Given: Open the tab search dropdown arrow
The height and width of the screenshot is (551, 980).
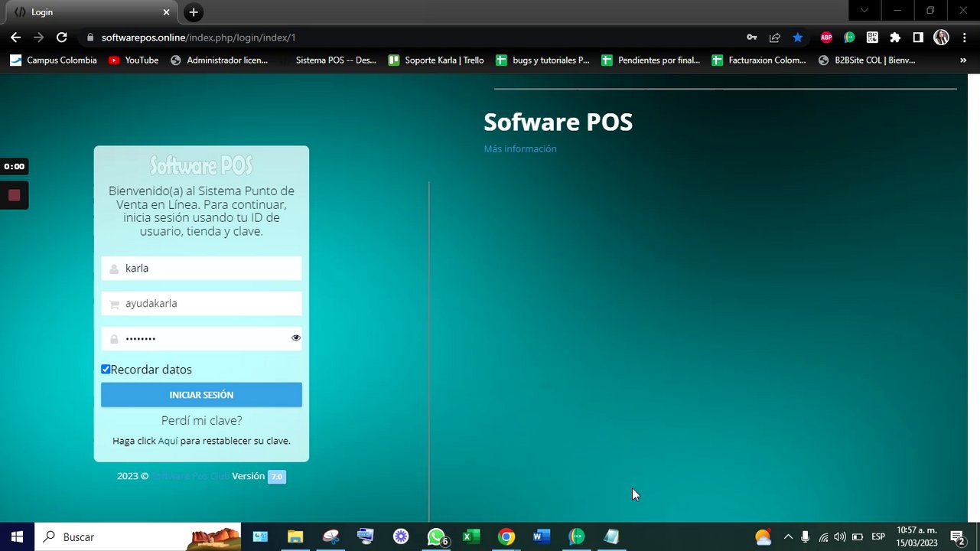Looking at the screenshot, I should coord(864,11).
